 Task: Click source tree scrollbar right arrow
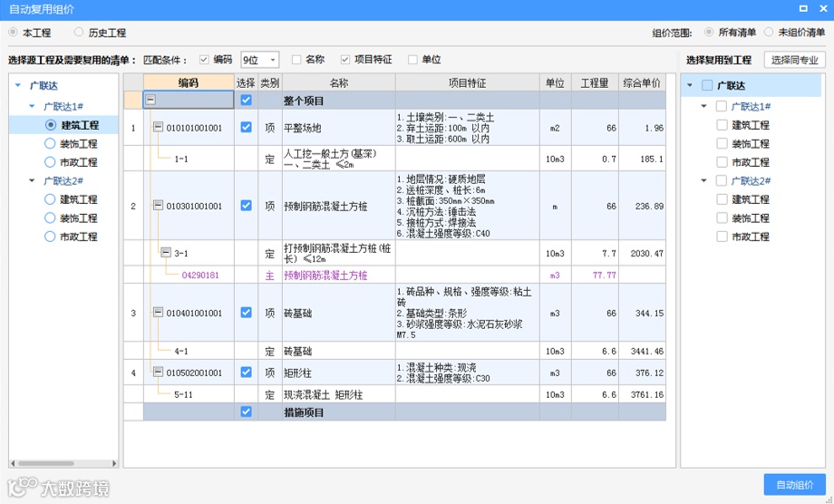114,463
